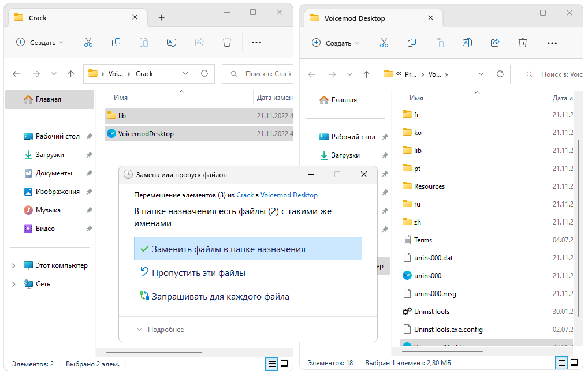Select UninstTools.exe.config file
Viewport: 588px width, 374px height.
(x=442, y=330)
